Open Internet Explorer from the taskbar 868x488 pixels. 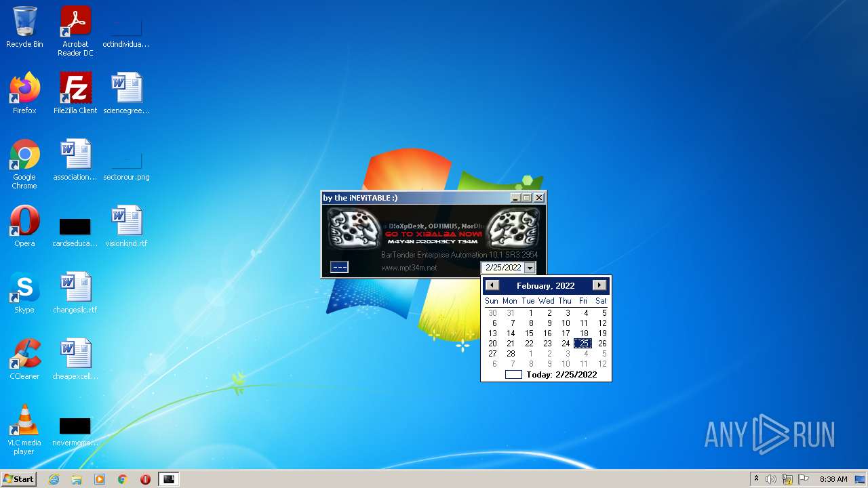coord(54,479)
